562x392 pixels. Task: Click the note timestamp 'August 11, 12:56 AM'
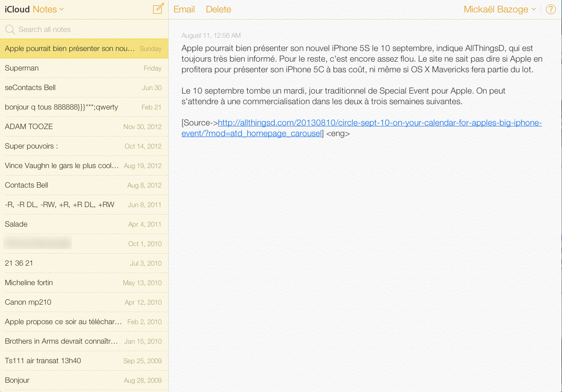coord(211,35)
